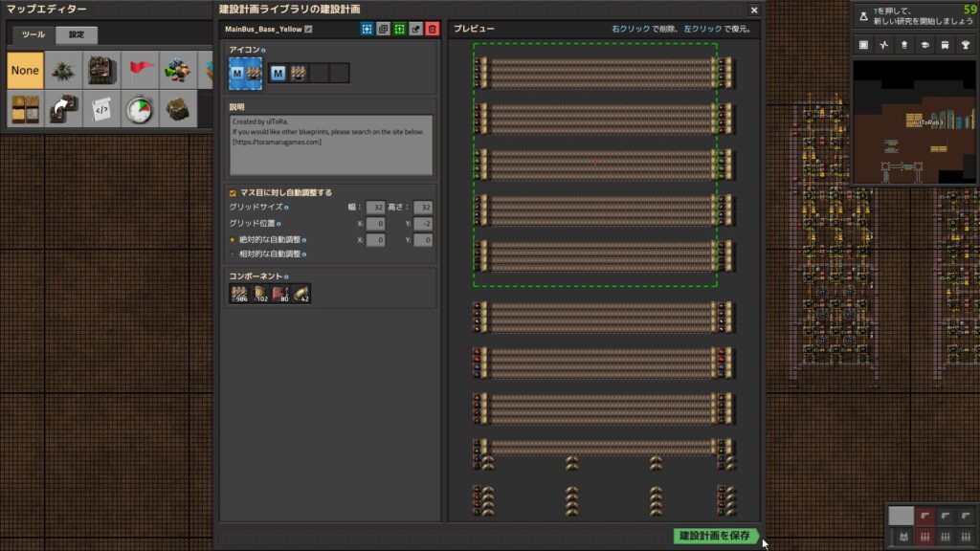Viewport: 980px width, 551px height.
Task: Select the brown cliff rock tool
Action: (x=177, y=109)
